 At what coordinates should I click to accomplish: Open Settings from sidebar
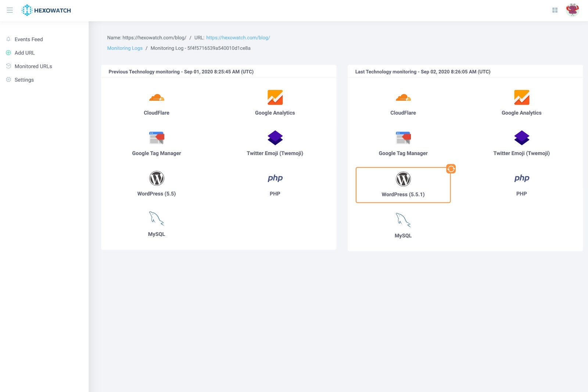24,80
